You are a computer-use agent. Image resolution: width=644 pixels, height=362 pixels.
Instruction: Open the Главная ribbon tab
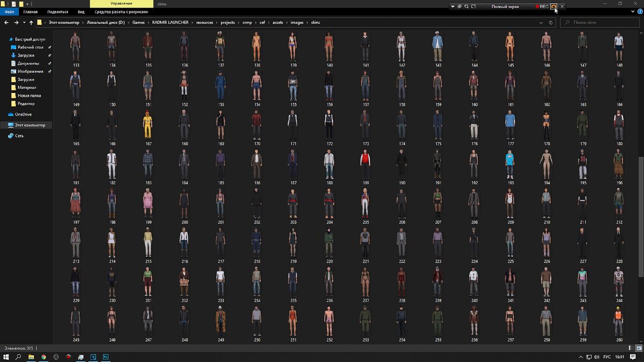tap(31, 11)
